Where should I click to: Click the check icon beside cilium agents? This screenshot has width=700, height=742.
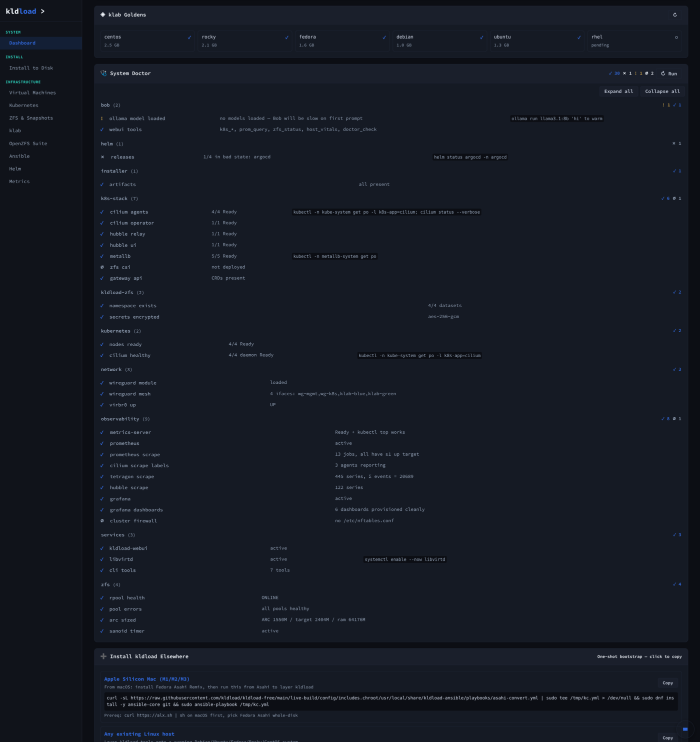(102, 212)
